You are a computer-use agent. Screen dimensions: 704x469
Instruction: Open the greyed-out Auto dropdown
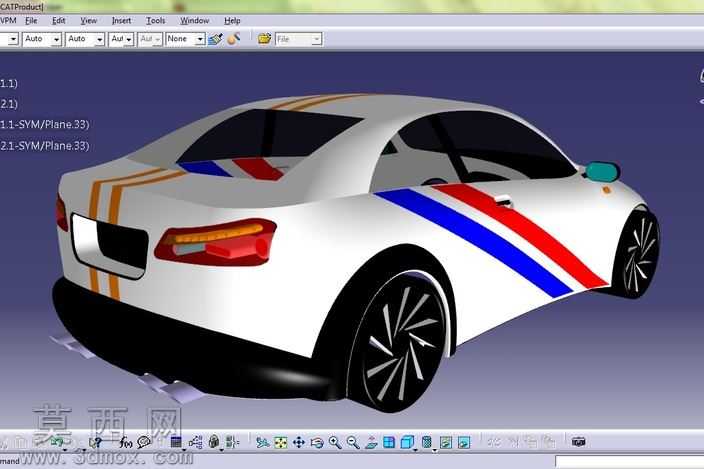(157, 39)
